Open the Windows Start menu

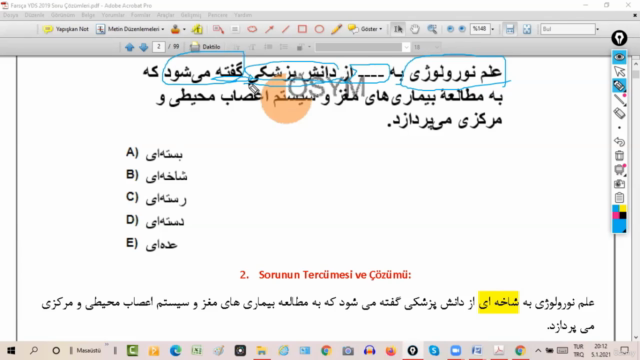[x=11, y=351]
